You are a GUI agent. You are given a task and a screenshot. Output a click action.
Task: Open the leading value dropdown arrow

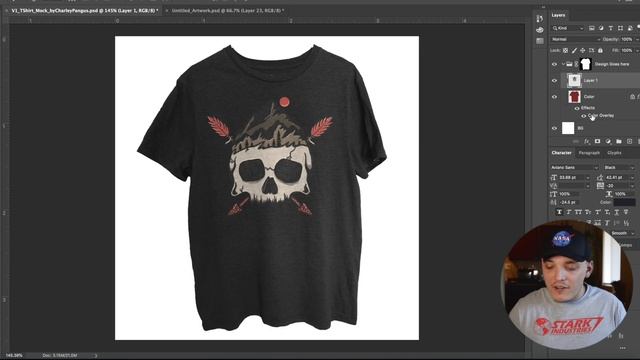coord(632,178)
